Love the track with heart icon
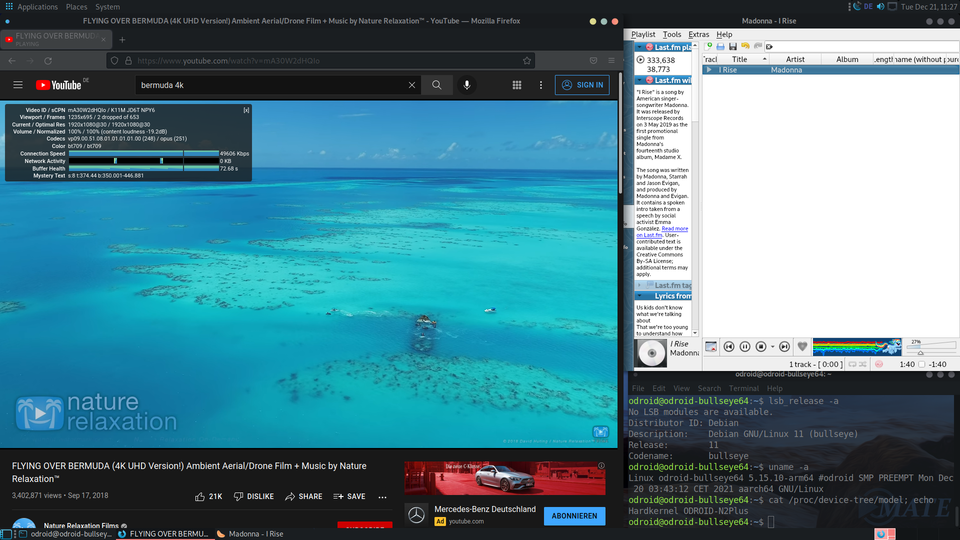This screenshot has width=960, height=540. click(802, 347)
